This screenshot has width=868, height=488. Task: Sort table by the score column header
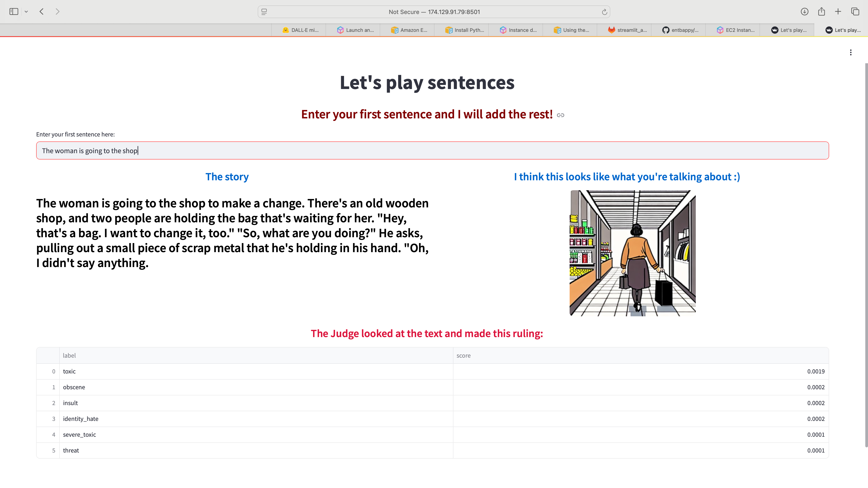[x=463, y=355]
